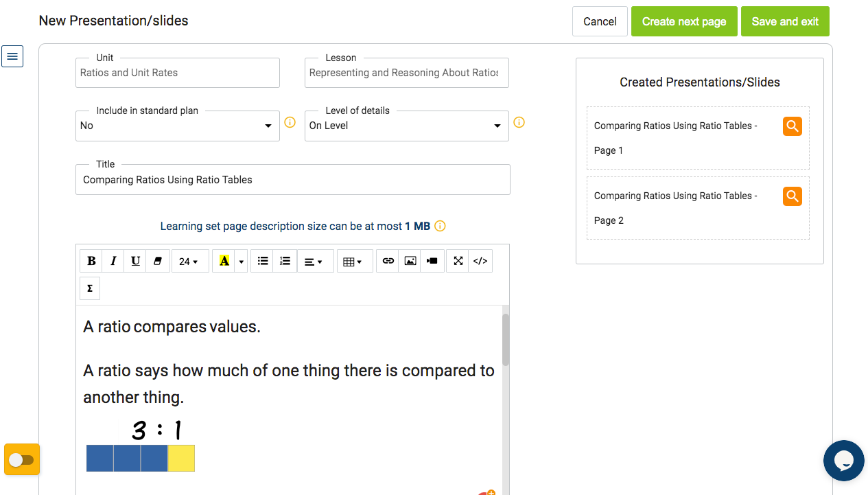Screen dimensions: 868x495
Task: Switch to code view
Action: [480, 261]
